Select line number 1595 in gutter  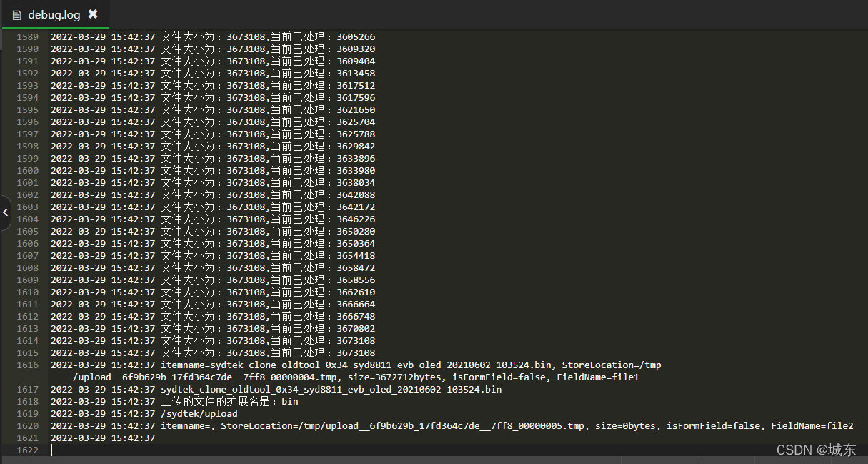27,110
